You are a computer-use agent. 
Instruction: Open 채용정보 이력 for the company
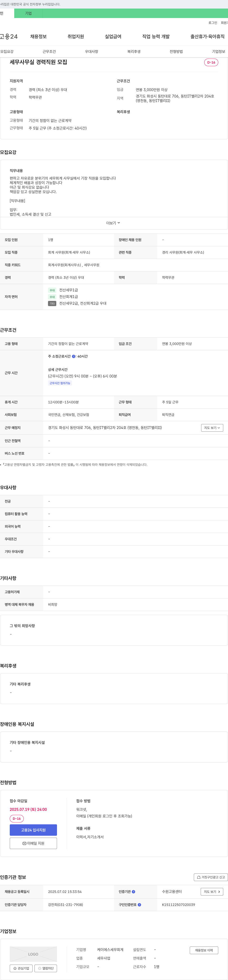(204, 950)
